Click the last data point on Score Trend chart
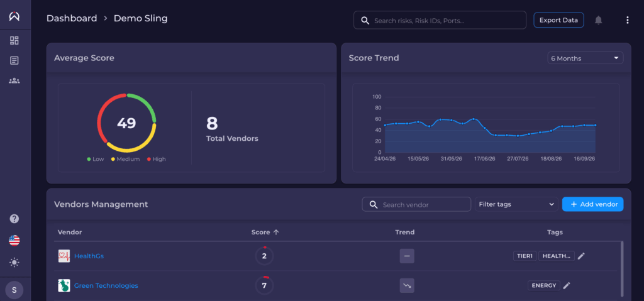 (x=595, y=125)
